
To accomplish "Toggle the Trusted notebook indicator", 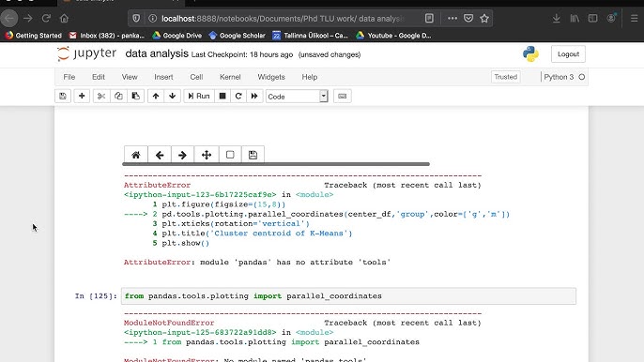I will (x=506, y=77).
